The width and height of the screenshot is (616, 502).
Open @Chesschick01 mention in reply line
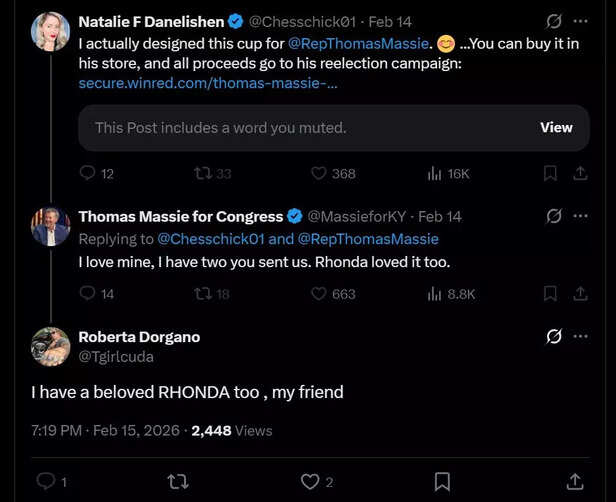tap(210, 239)
